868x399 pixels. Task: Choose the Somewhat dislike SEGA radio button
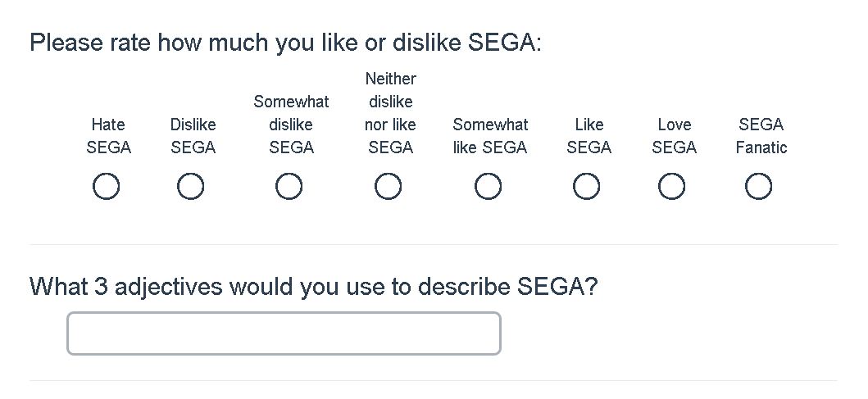coord(289,188)
